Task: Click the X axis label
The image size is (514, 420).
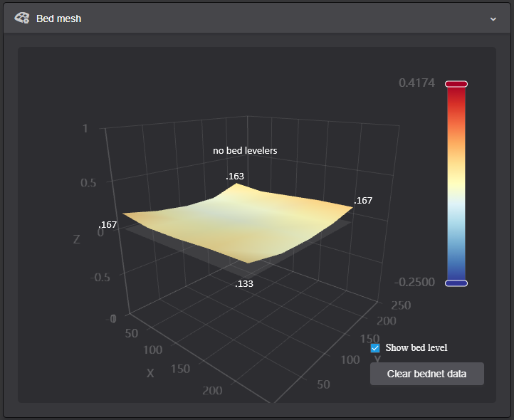Action: coord(150,373)
